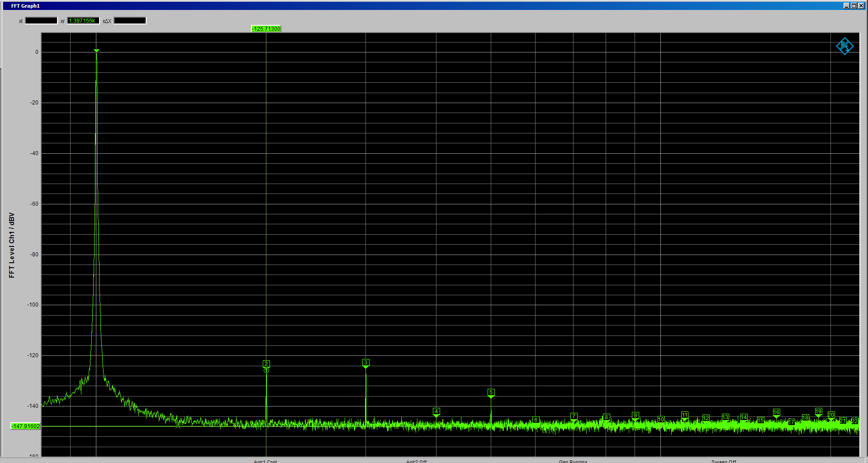
Task: Click the xl cursor value field
Action: pyautogui.click(x=41, y=21)
